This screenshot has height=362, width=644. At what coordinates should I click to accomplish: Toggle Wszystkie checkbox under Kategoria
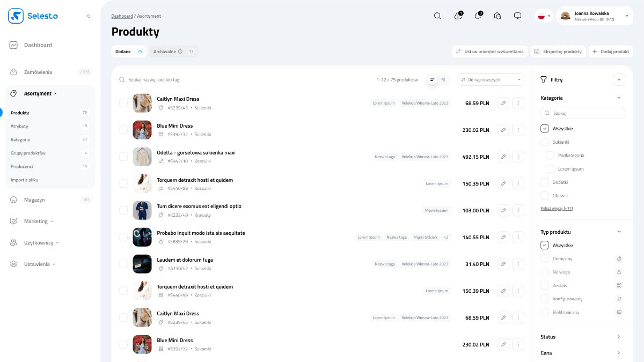click(x=545, y=129)
